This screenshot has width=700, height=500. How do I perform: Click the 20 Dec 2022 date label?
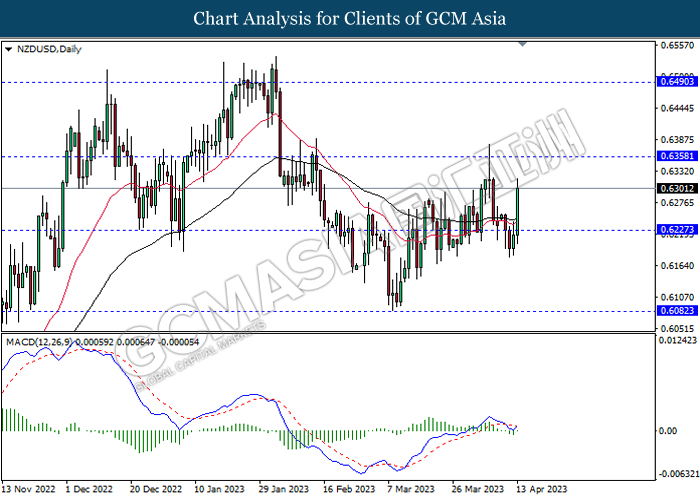point(156,489)
